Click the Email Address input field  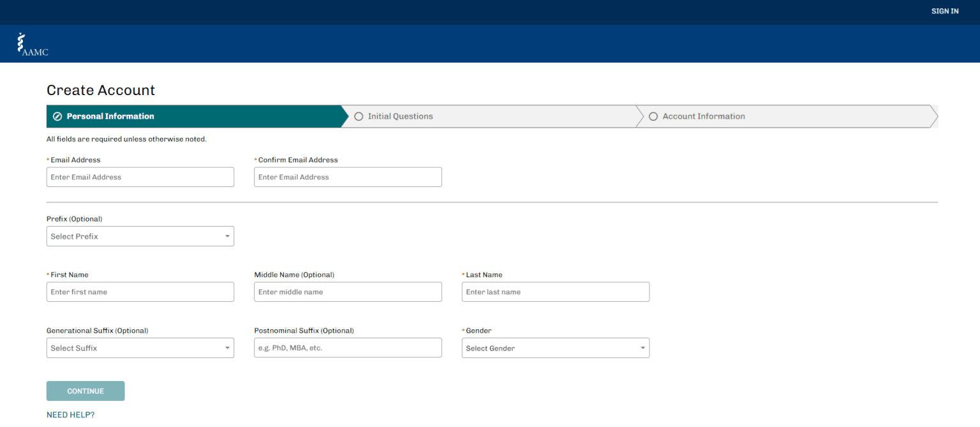(x=140, y=177)
